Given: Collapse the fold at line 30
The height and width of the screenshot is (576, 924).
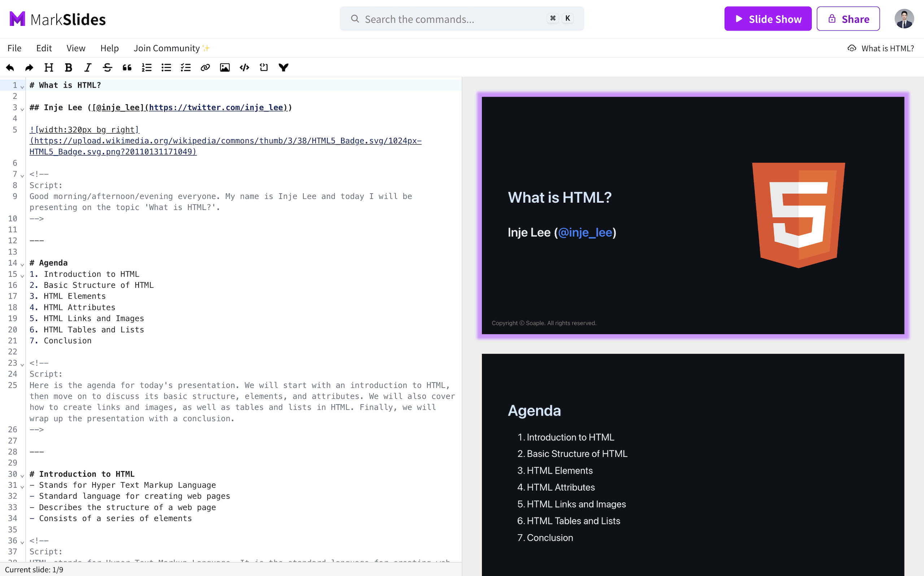Looking at the screenshot, I should [x=22, y=475].
